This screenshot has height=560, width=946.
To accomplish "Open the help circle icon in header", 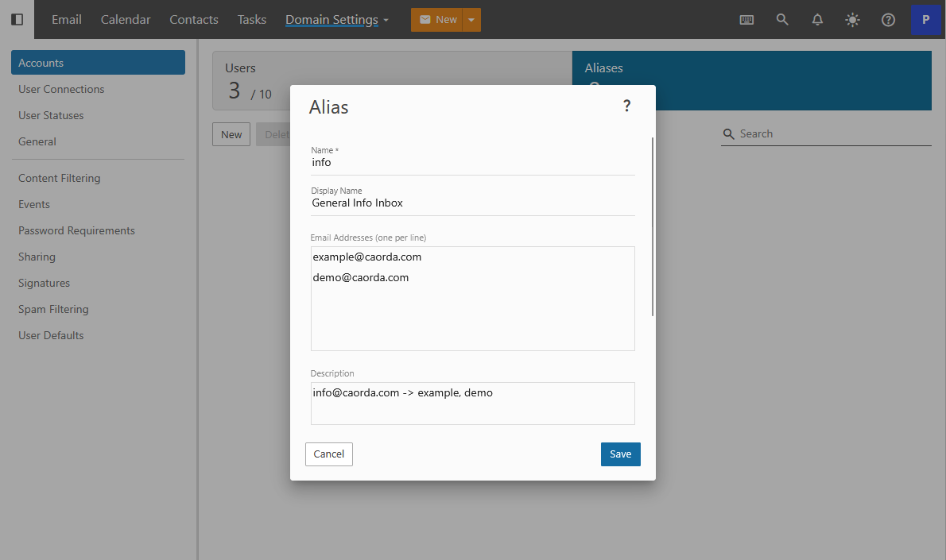I will click(x=889, y=20).
